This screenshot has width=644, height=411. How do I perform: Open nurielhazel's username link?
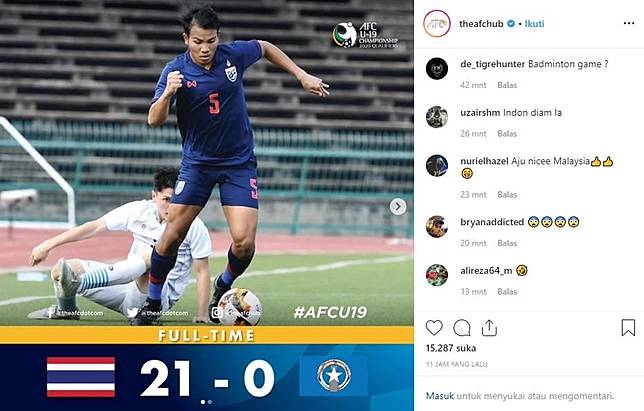(484, 161)
